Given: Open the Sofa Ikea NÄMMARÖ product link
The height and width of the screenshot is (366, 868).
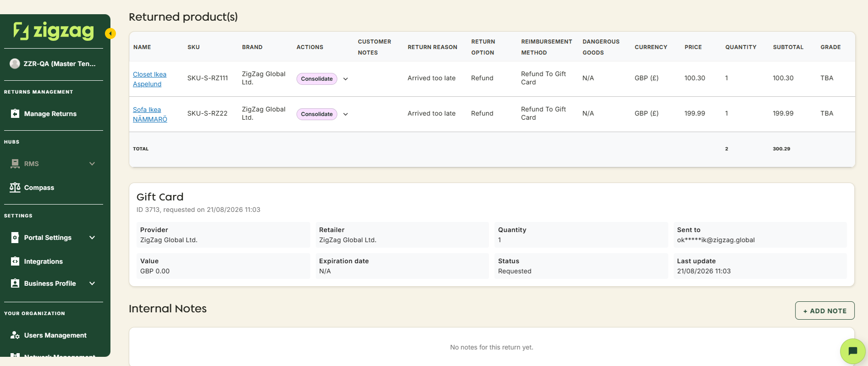Looking at the screenshot, I should [150, 114].
